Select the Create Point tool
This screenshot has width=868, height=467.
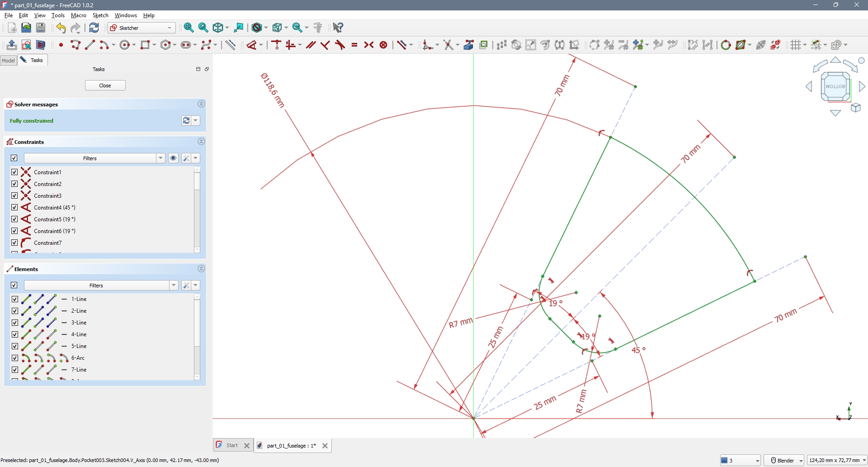61,45
